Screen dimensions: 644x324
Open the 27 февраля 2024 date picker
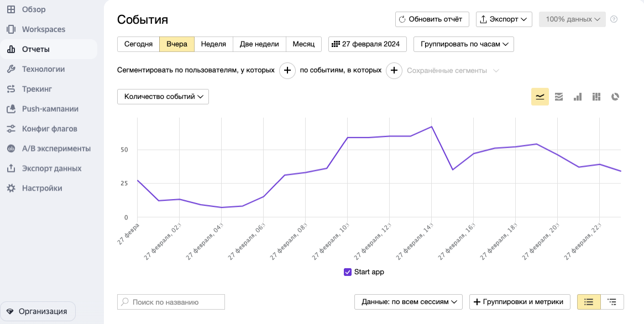pos(368,44)
